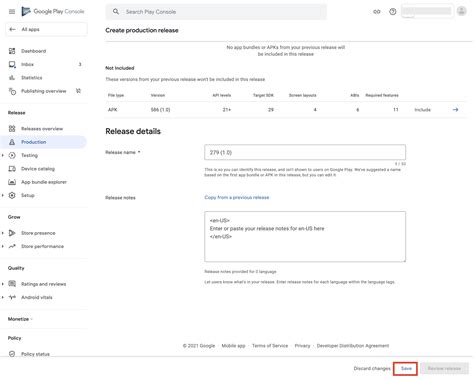Open Terms of Service footer link
The image size is (474, 380).
point(270,346)
